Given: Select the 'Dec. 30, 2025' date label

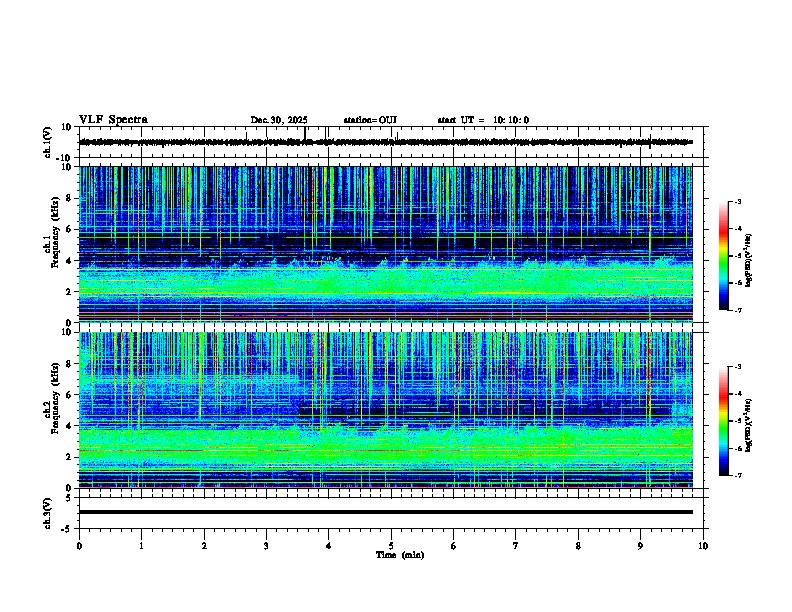Looking at the screenshot, I should [279, 120].
